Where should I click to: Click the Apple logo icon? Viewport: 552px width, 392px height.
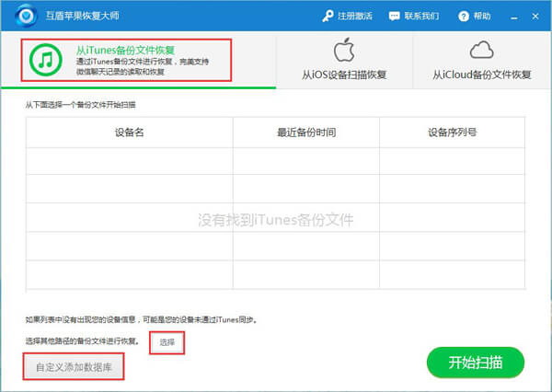[344, 50]
